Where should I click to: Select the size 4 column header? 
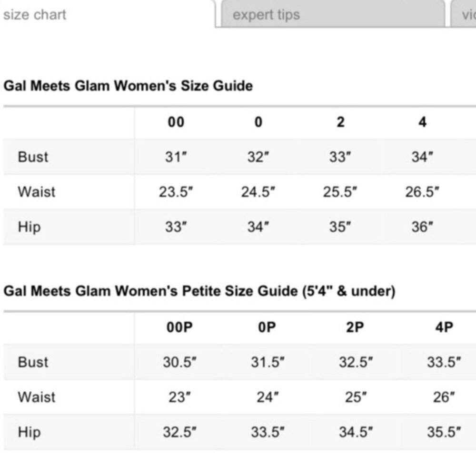tap(422, 122)
